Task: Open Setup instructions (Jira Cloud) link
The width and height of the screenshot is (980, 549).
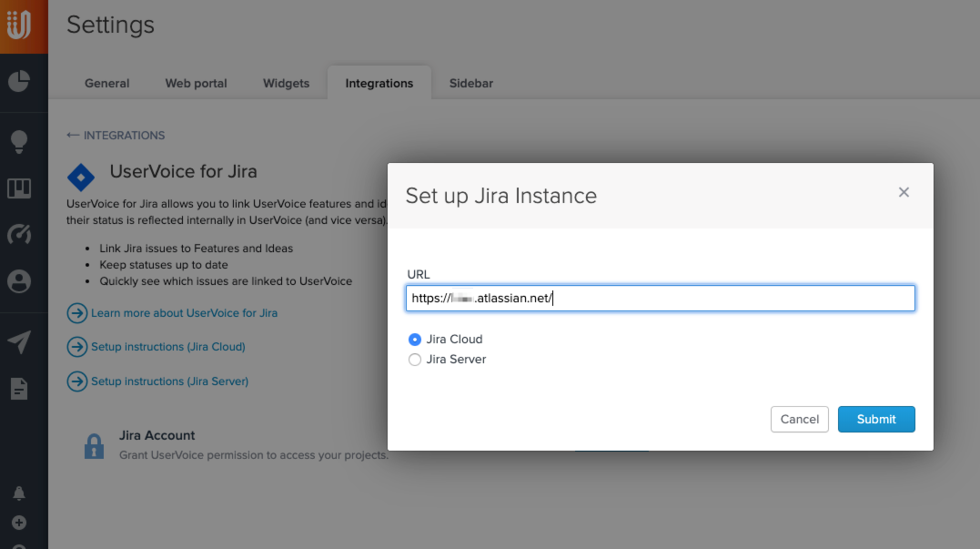Action: (x=167, y=347)
